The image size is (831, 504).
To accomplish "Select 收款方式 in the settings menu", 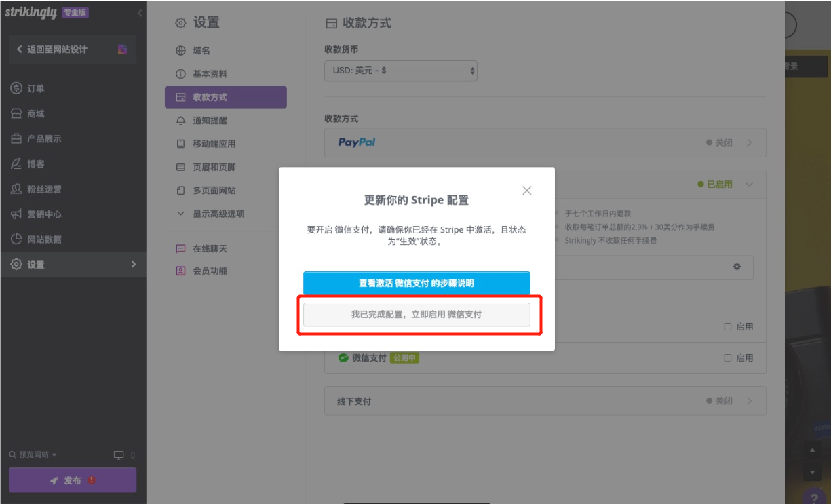I will click(226, 97).
